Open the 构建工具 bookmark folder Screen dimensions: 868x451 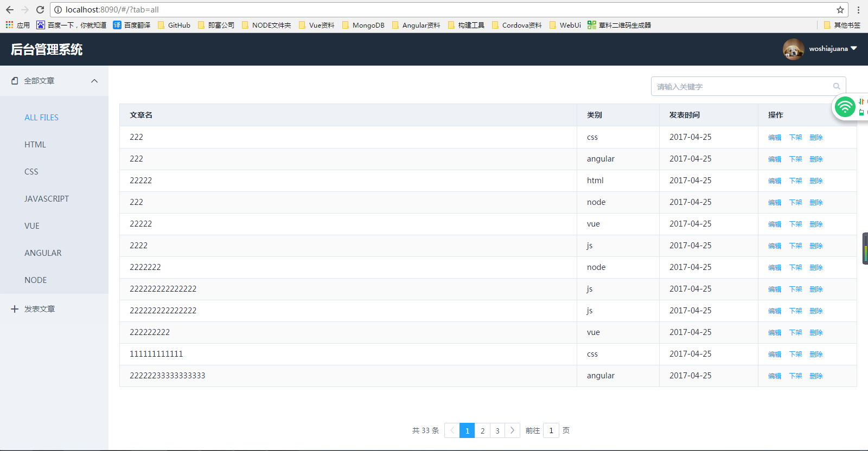coord(466,25)
